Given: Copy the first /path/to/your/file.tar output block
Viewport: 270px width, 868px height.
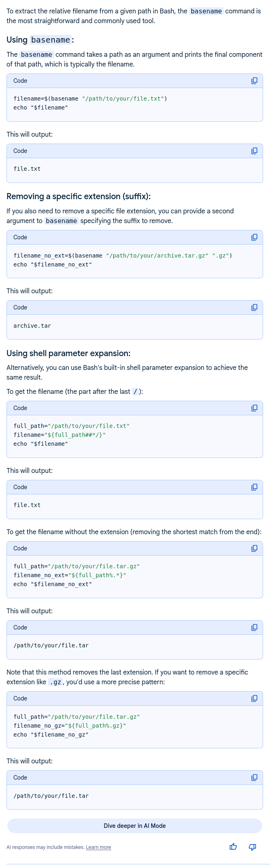Looking at the screenshot, I should click(x=254, y=627).
